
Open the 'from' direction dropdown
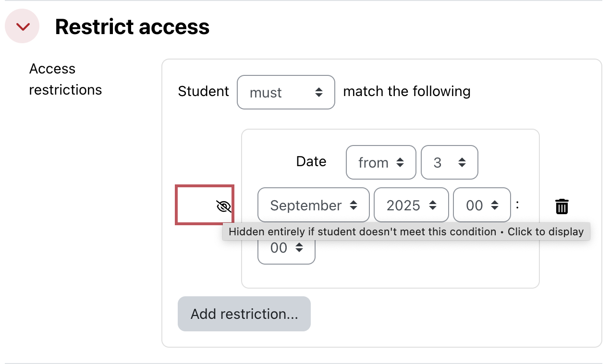pyautogui.click(x=380, y=162)
